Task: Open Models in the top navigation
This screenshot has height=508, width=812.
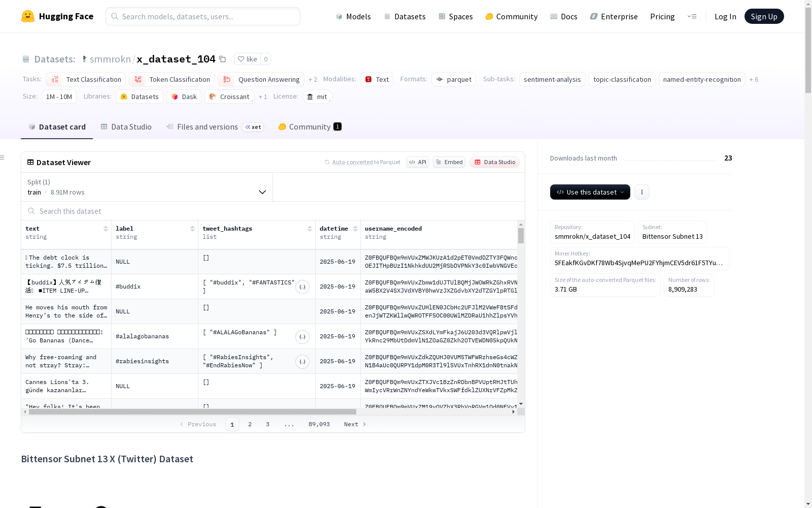Action: (x=353, y=17)
